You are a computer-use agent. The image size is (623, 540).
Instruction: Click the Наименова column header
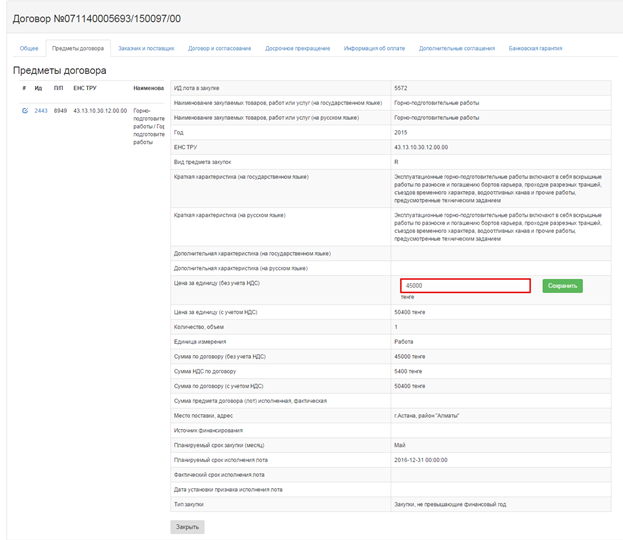point(148,88)
